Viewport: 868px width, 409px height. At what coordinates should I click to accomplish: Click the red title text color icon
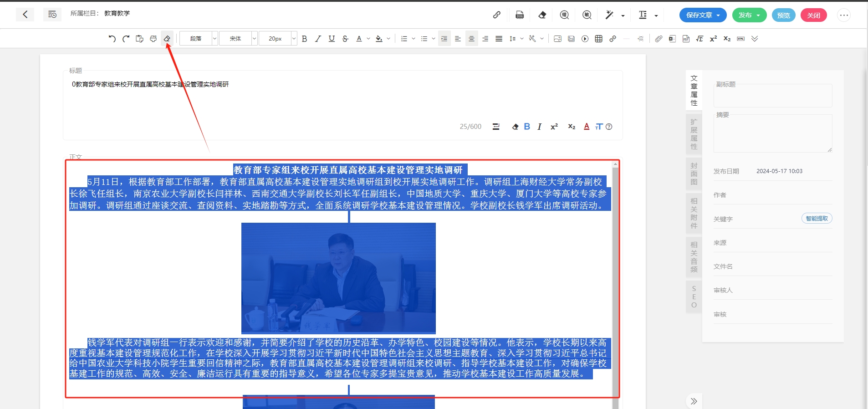click(x=587, y=127)
